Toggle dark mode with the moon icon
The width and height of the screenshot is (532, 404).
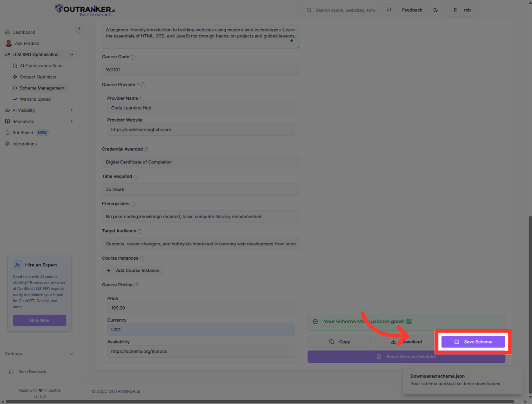tap(435, 10)
